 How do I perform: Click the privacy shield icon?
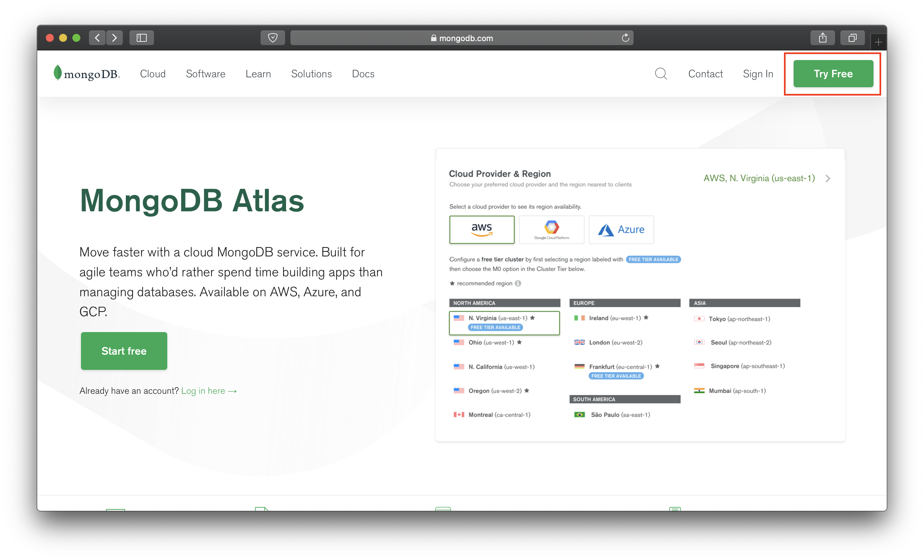click(x=272, y=38)
